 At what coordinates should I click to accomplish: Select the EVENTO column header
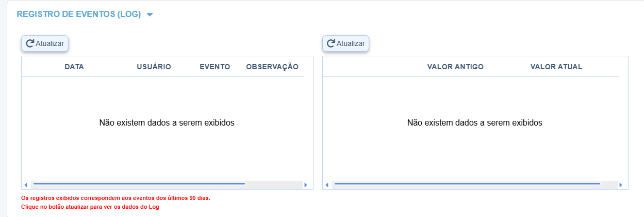[x=214, y=67]
